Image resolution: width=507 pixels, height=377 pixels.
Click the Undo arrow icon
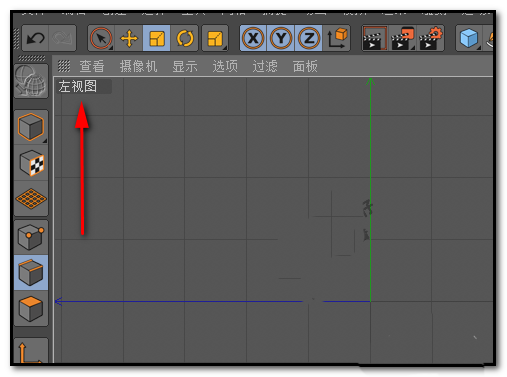click(x=35, y=38)
